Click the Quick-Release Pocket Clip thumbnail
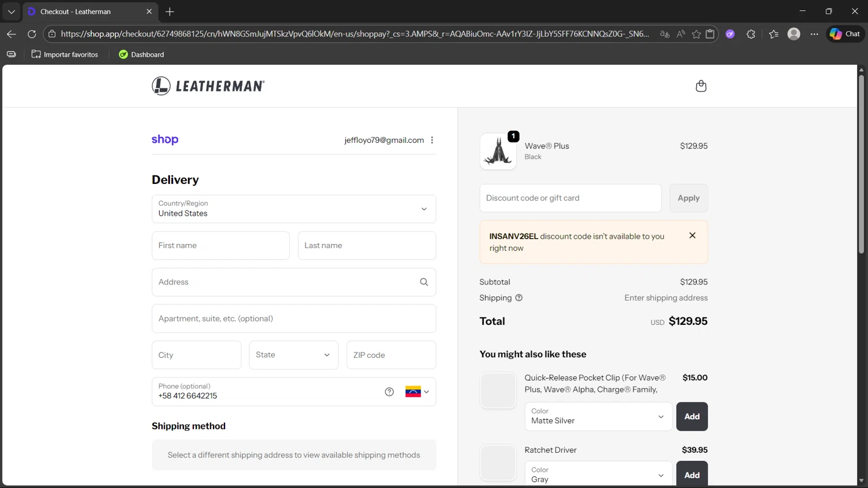This screenshot has height=488, width=868. (x=498, y=390)
